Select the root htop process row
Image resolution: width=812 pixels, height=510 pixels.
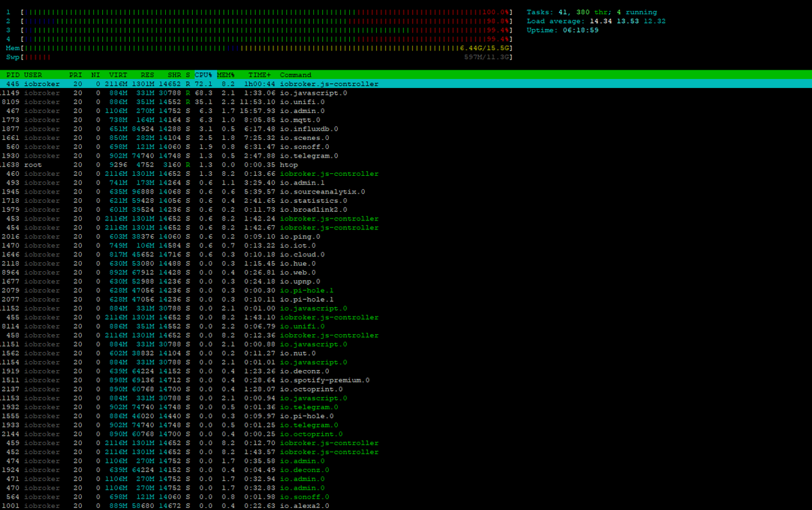coord(406,164)
